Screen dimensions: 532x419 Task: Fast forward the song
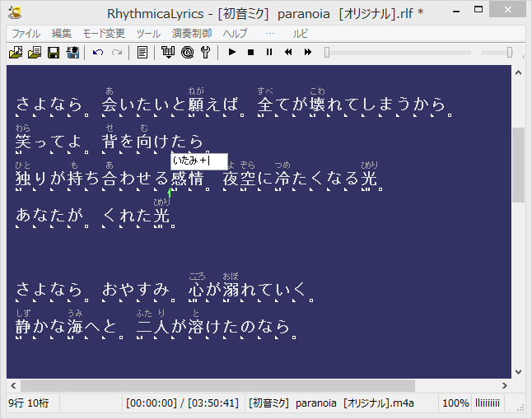click(308, 52)
